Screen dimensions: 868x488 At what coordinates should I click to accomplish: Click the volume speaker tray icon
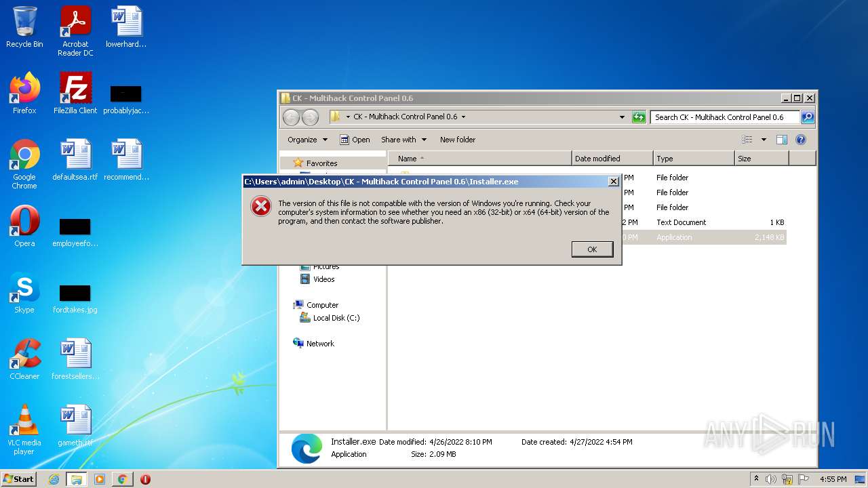[771, 479]
